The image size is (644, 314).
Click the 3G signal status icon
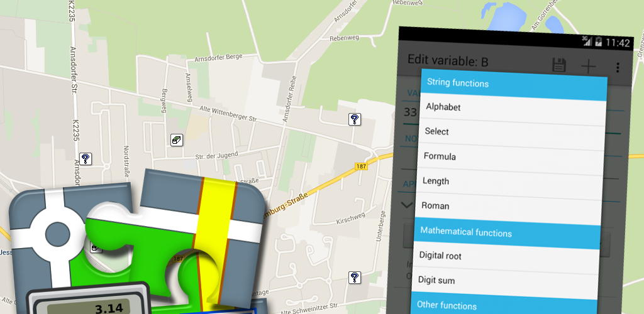pos(587,41)
